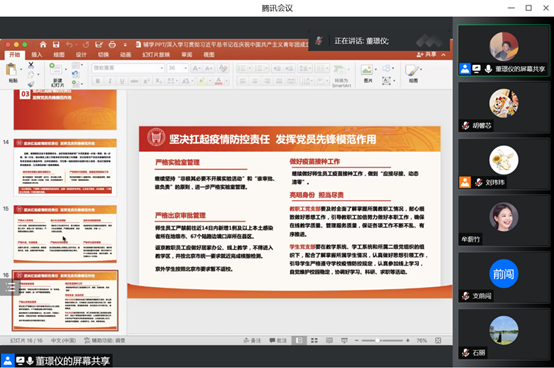Click the Cut scissors icon

(x=31, y=65)
